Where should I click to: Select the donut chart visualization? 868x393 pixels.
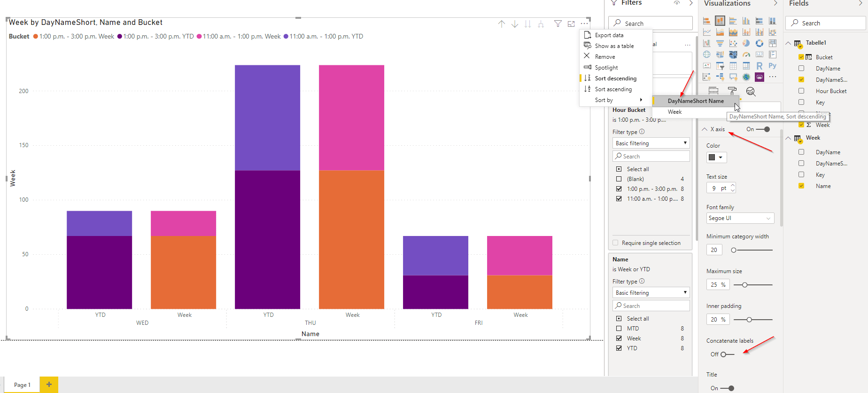759,43
